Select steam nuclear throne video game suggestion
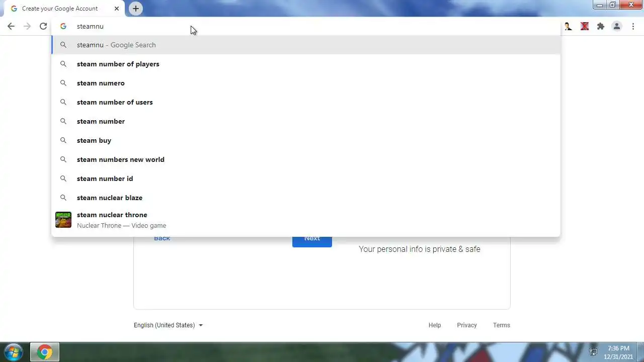Screen dimensions: 644x362 306,220
